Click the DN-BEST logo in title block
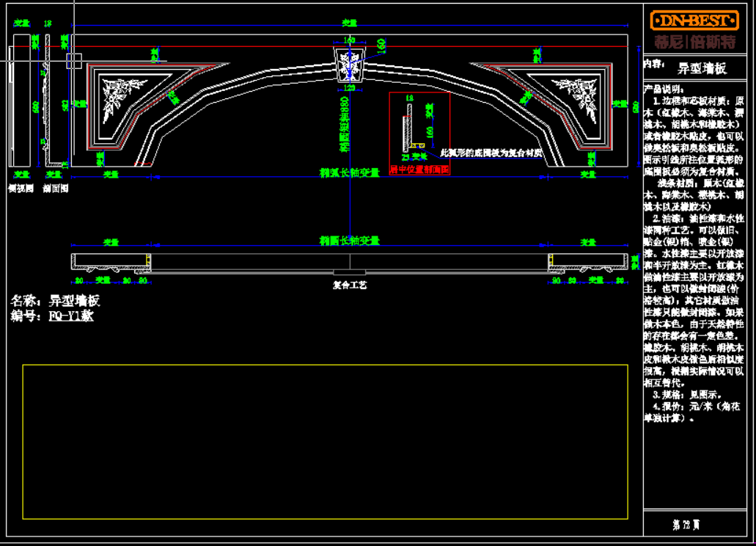 pos(694,21)
